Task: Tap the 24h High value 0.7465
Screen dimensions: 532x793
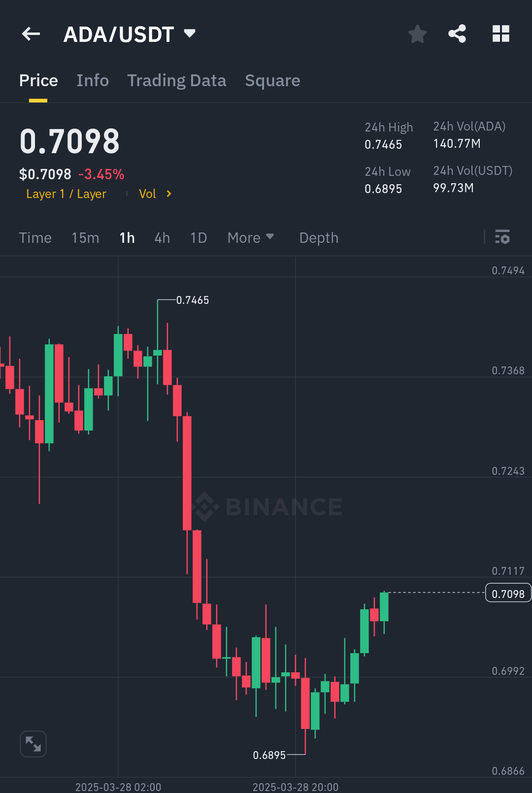Action: (383, 144)
